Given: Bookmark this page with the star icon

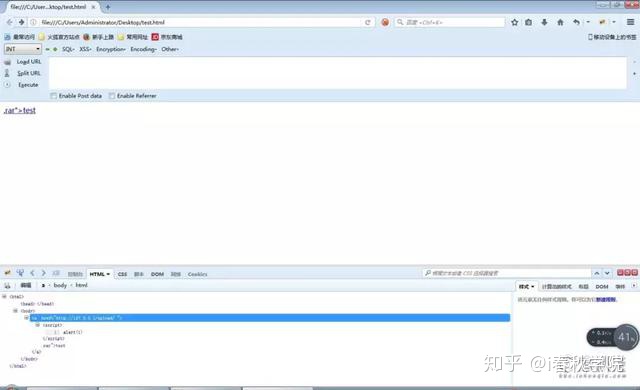Looking at the screenshot, I should (515, 22).
